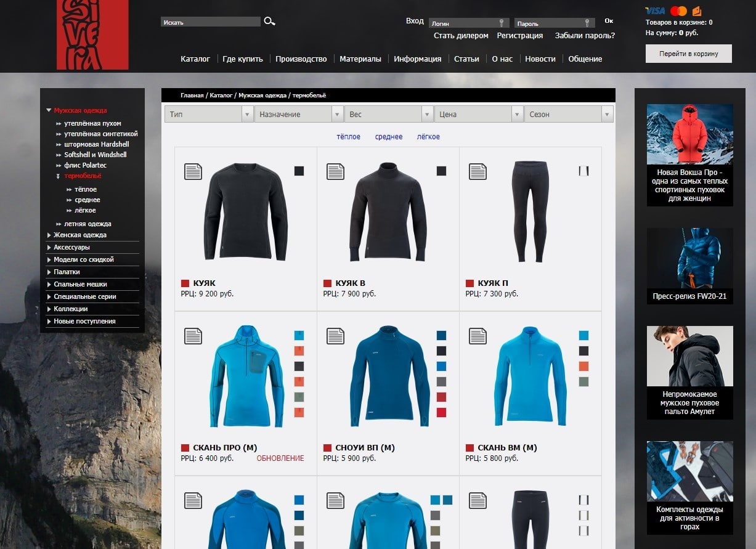The height and width of the screenshot is (549, 756).
Task: Click small red square beside КУЯК В name
Action: tap(327, 283)
